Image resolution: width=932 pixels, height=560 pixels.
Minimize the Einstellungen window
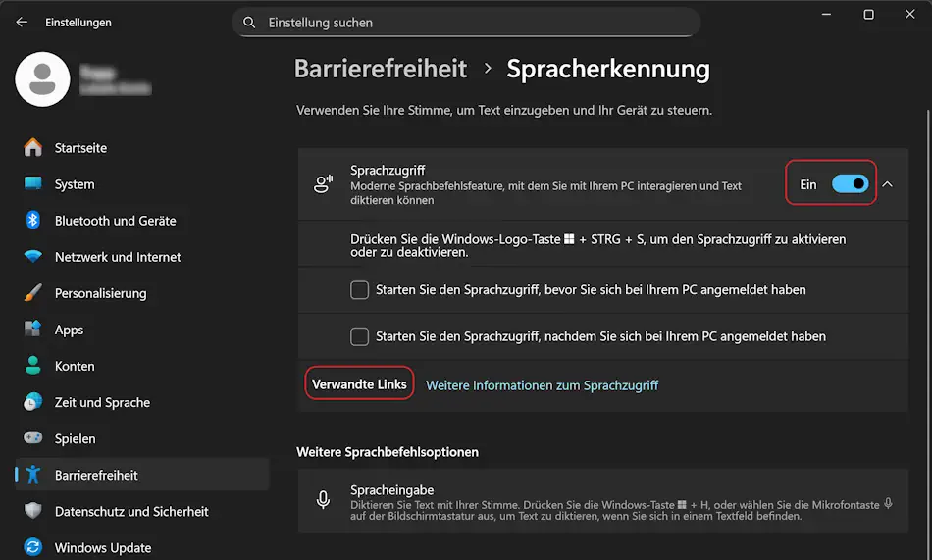pyautogui.click(x=826, y=14)
